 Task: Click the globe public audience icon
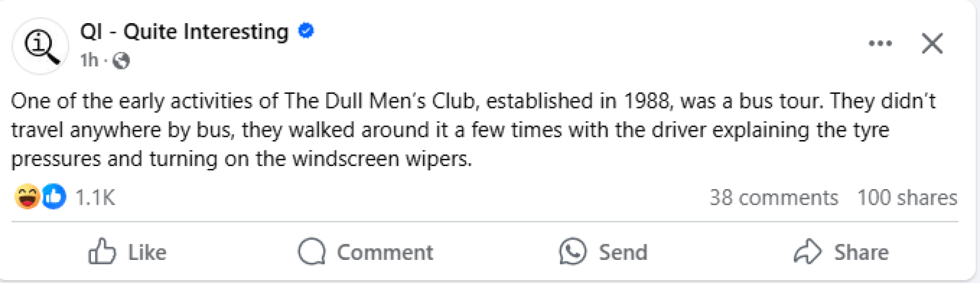[x=122, y=61]
